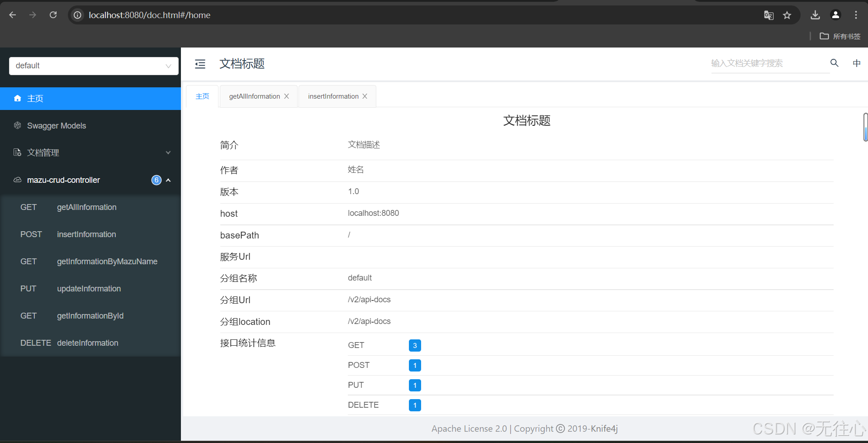Collapse mazu-crud-controller group
Viewport: 868px width, 443px height.
pos(90,180)
